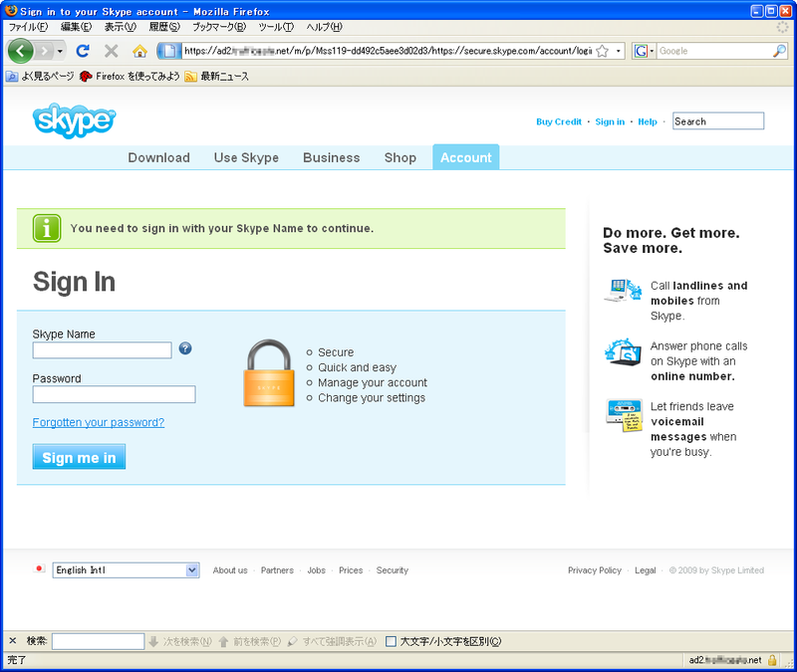Focus the browser Google search field

point(714,51)
